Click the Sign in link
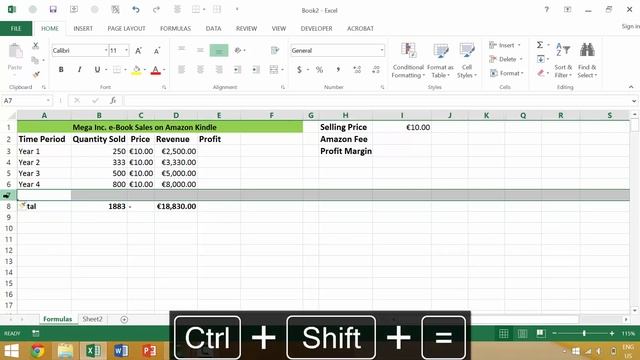 point(630,26)
